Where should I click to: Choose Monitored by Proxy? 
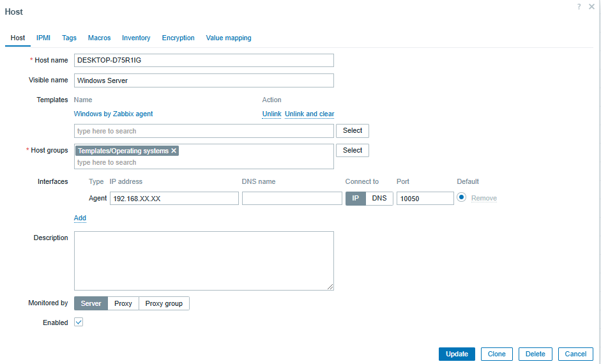click(x=123, y=303)
